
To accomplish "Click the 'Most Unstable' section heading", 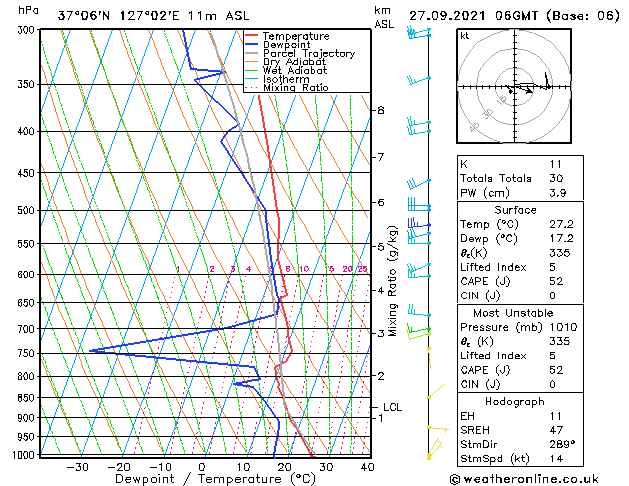I will click(513, 313).
